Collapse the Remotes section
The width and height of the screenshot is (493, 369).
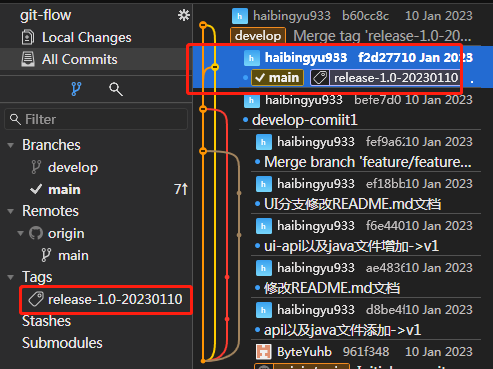pyautogui.click(x=11, y=211)
